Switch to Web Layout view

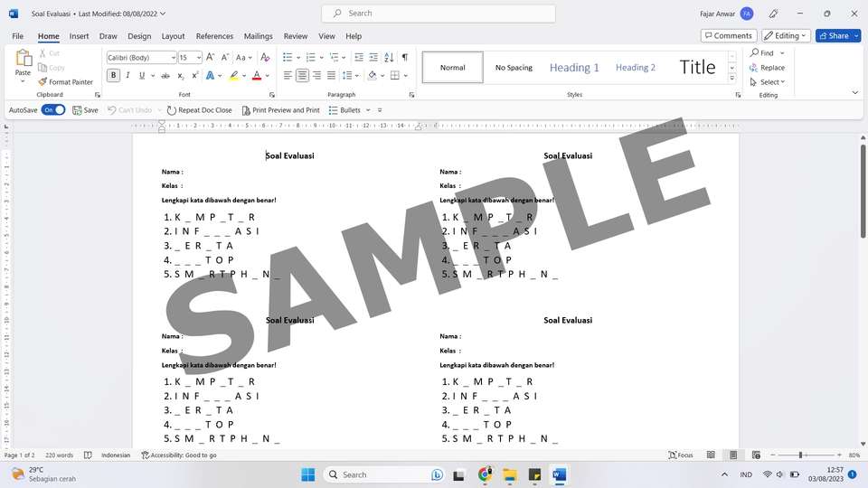[756, 455]
